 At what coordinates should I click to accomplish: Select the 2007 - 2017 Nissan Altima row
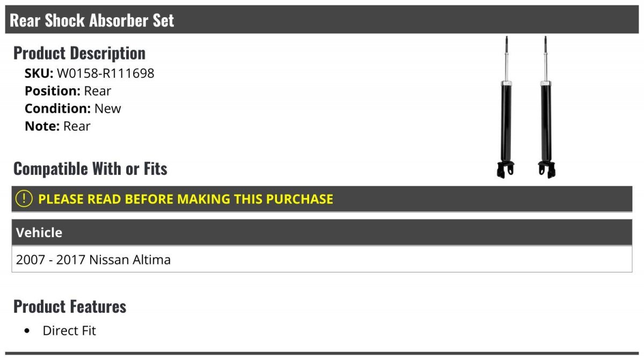[93, 260]
